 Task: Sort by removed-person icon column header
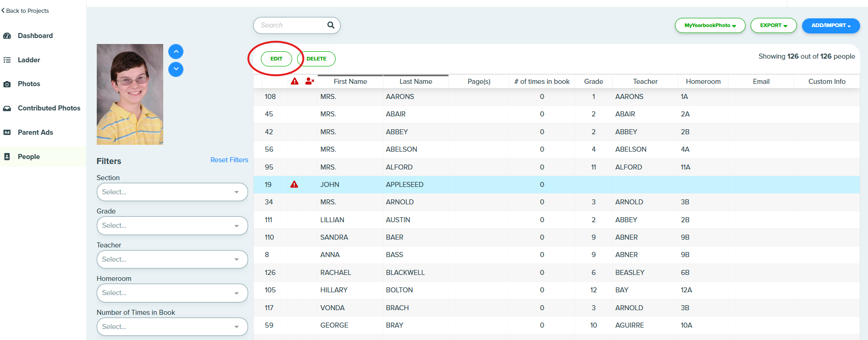pyautogui.click(x=310, y=82)
